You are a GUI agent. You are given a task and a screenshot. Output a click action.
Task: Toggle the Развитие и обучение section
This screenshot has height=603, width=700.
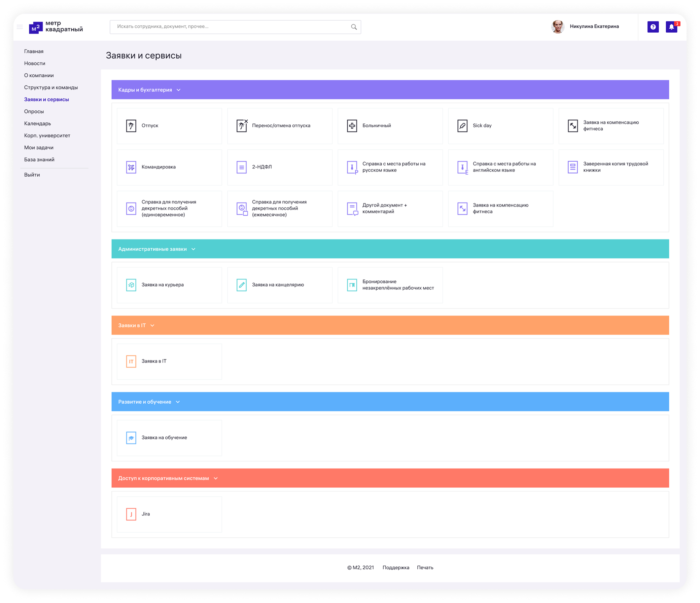[x=178, y=402]
